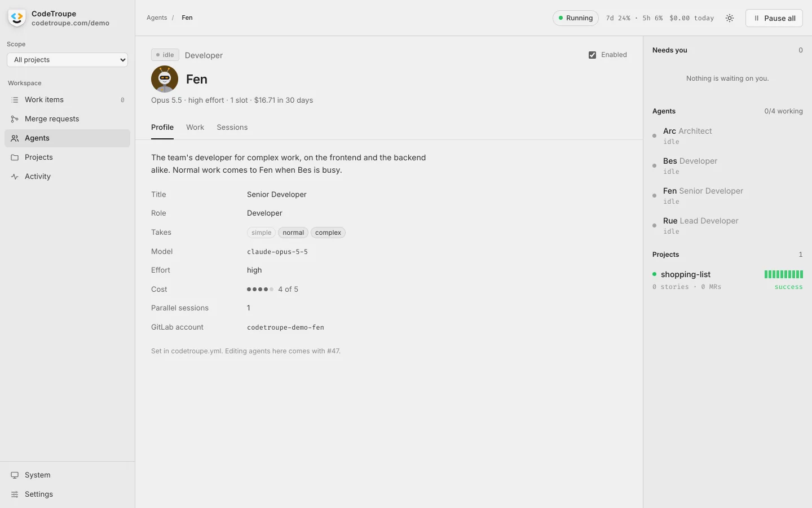The height and width of the screenshot is (508, 812).
Task: Click the 'success' status under shopping-list
Action: (x=788, y=287)
